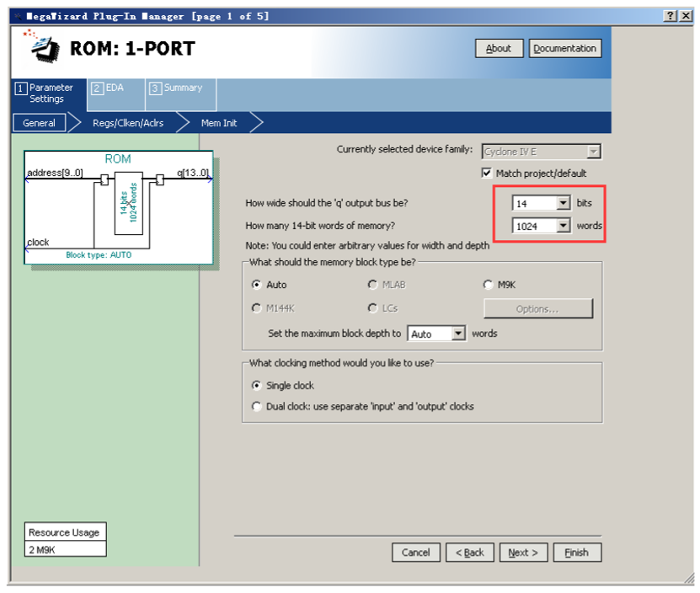Click the Finish button
Image resolution: width=700 pixels, height=593 pixels.
pos(577,553)
